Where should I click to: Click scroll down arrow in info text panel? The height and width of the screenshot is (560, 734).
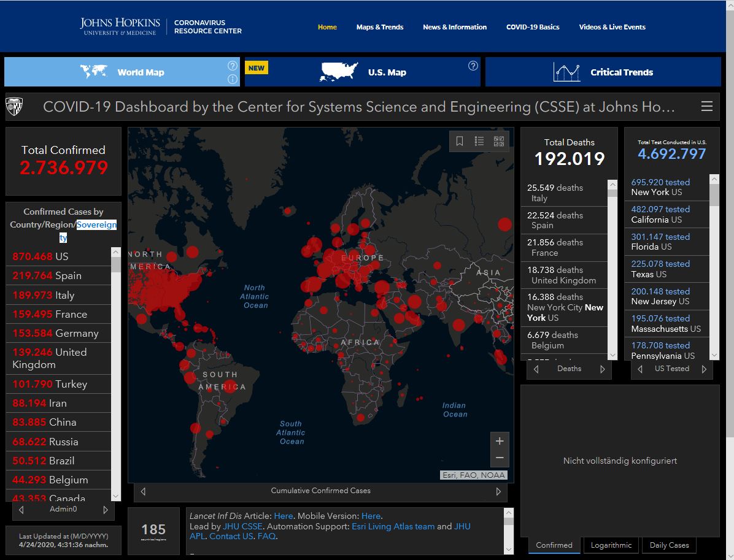coord(509,550)
